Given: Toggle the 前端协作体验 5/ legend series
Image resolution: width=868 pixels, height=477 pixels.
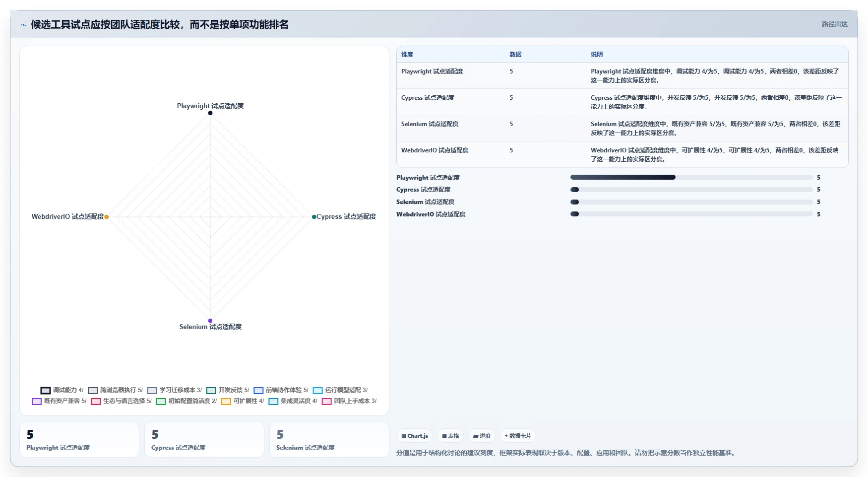Looking at the screenshot, I should point(281,390).
